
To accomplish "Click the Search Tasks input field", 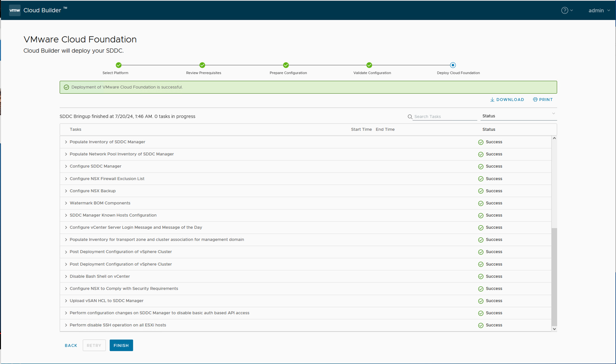I will (445, 117).
